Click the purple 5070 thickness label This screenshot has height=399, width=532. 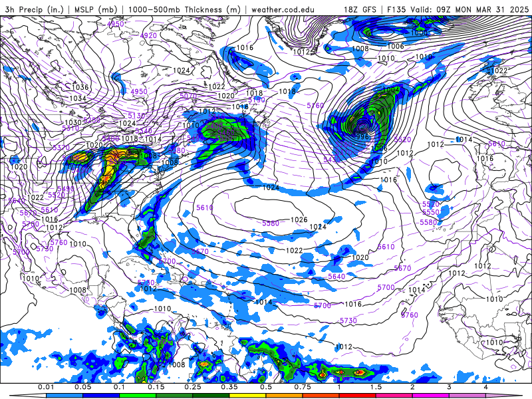tap(188, 96)
